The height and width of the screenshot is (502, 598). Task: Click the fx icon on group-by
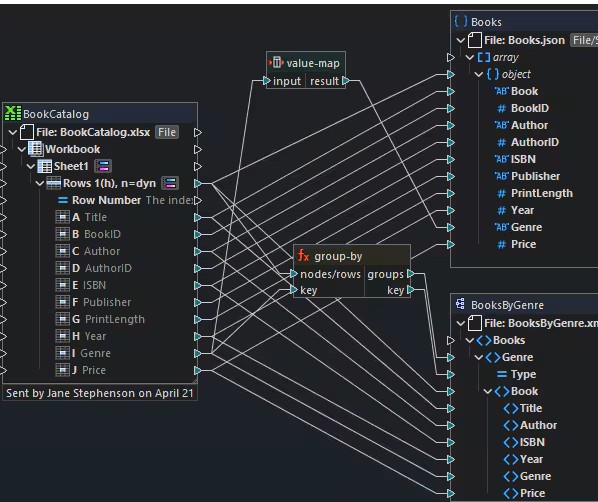(x=304, y=256)
